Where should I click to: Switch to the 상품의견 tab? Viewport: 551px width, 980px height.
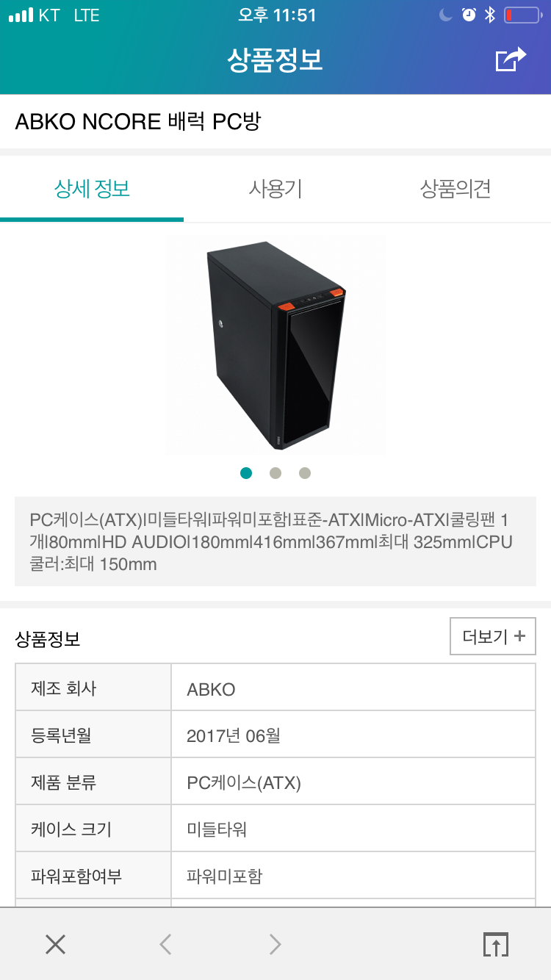coord(455,190)
